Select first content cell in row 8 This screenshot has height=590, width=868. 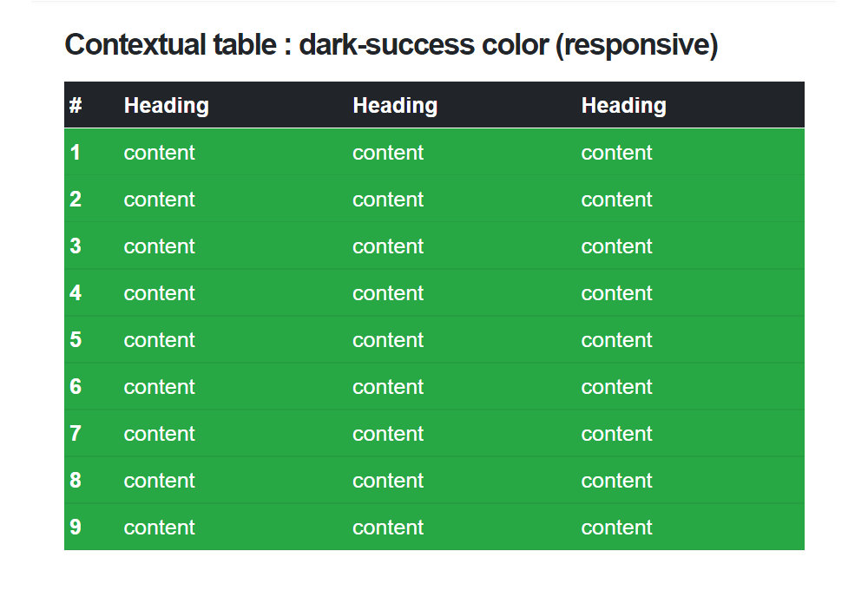pos(233,481)
